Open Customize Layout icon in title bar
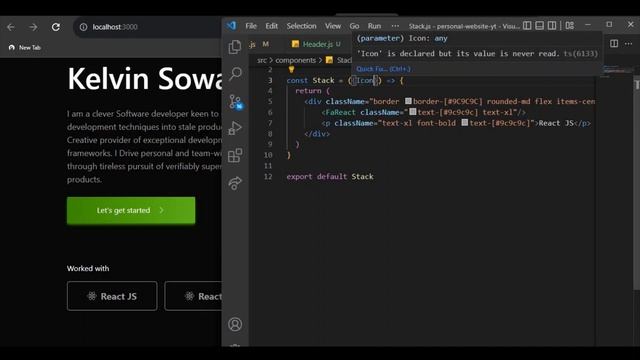Image resolution: width=640 pixels, height=360 pixels. pyautogui.click(x=570, y=26)
